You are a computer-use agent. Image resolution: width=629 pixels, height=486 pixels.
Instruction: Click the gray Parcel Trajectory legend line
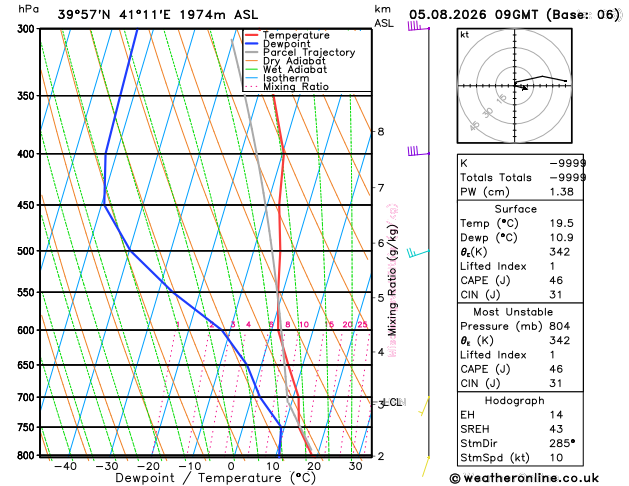click(x=252, y=52)
